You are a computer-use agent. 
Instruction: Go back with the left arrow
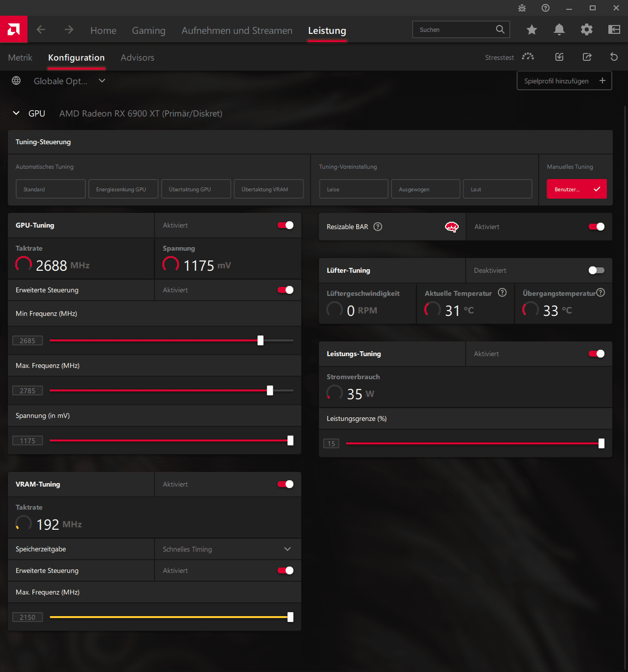[41, 30]
